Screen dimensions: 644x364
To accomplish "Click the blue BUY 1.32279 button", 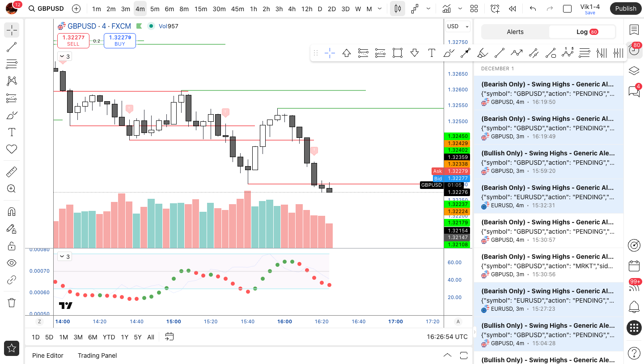I will 120,40.
